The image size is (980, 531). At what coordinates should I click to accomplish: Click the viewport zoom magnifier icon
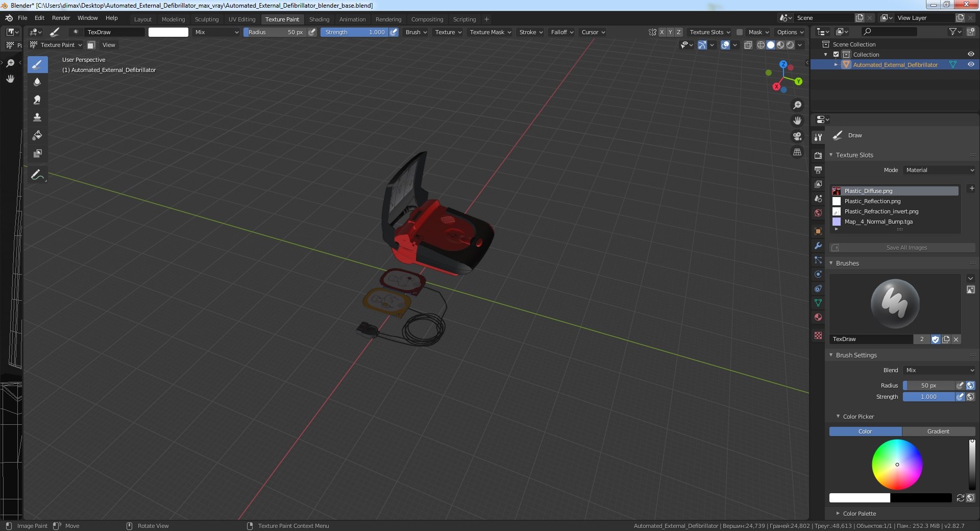(x=797, y=105)
